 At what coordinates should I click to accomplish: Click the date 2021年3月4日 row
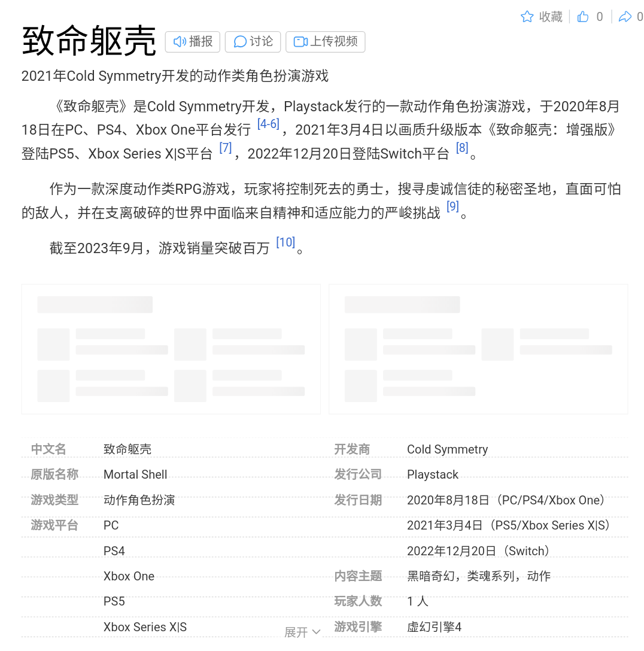[x=508, y=525]
